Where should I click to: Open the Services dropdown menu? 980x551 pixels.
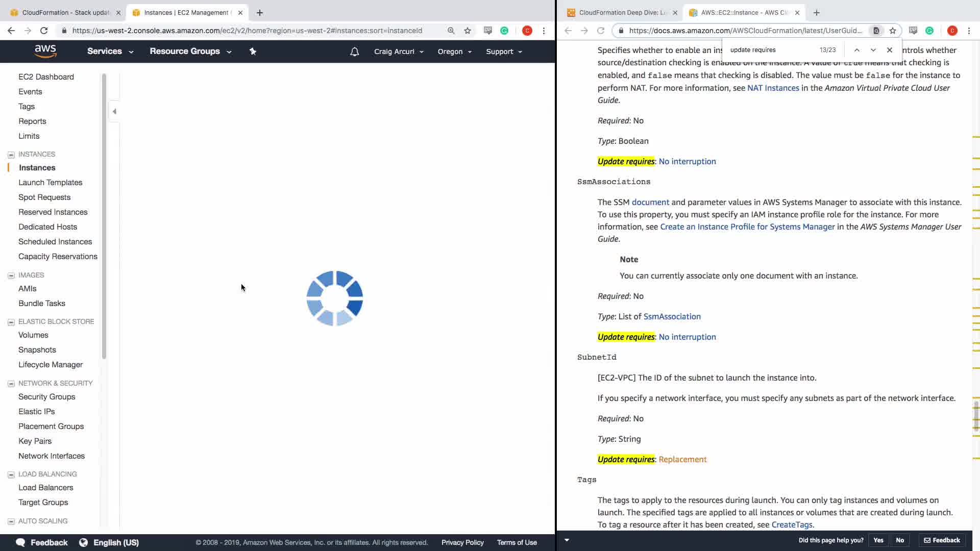[x=110, y=52]
